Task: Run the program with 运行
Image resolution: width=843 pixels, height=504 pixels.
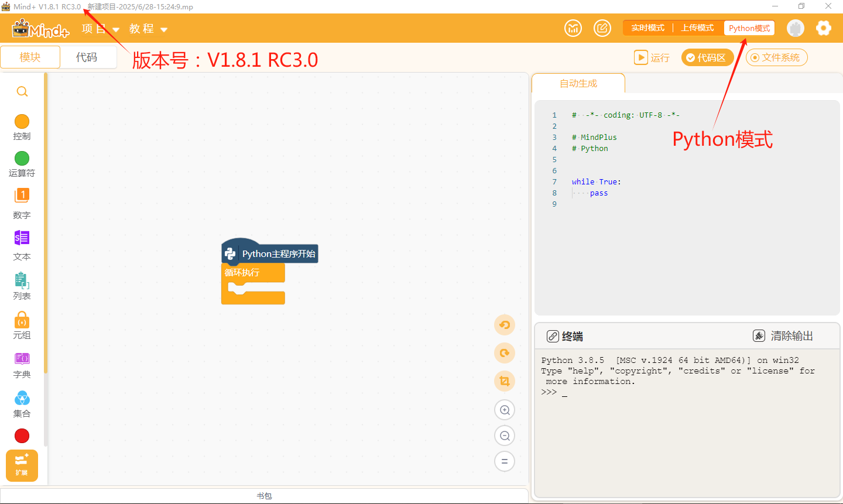Action: (652, 57)
